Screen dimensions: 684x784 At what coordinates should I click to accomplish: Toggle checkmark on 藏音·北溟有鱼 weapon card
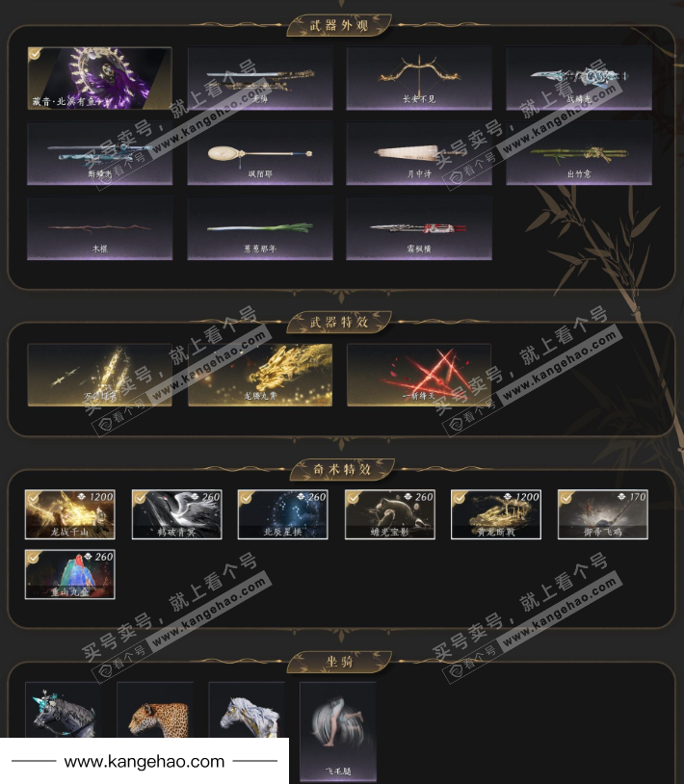click(x=35, y=54)
